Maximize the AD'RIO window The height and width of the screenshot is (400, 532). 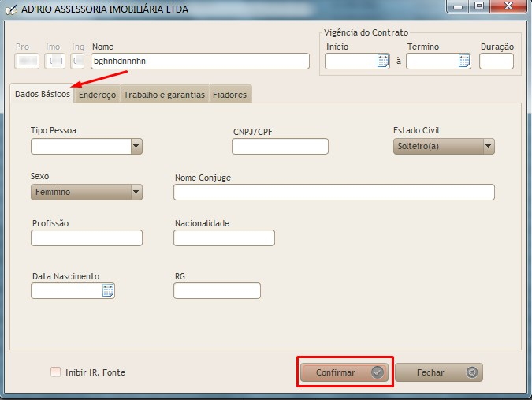pyautogui.click(x=479, y=6)
